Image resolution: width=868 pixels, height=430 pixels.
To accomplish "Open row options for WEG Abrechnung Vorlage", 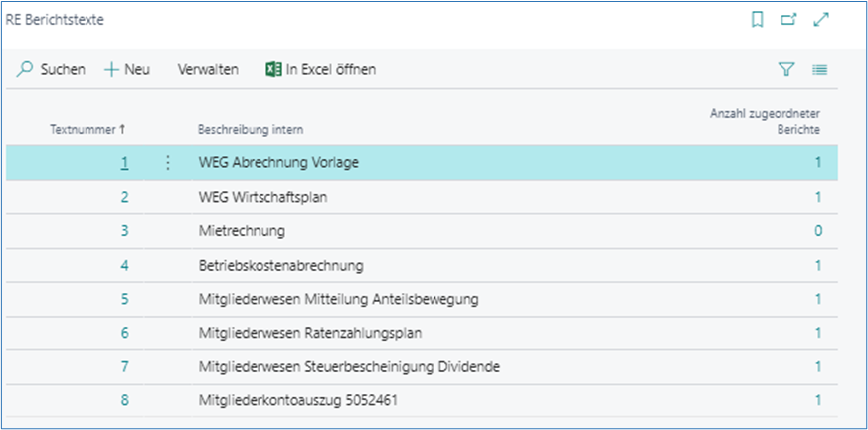I will 167,163.
